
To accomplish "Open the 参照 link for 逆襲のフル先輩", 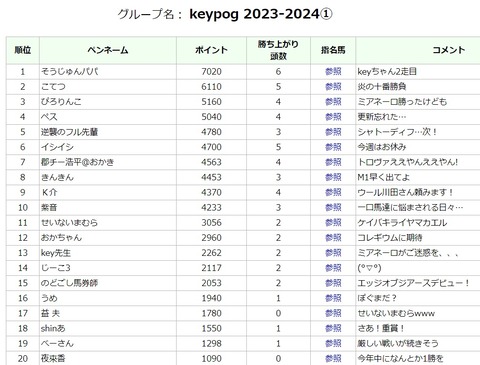I will (333, 132).
